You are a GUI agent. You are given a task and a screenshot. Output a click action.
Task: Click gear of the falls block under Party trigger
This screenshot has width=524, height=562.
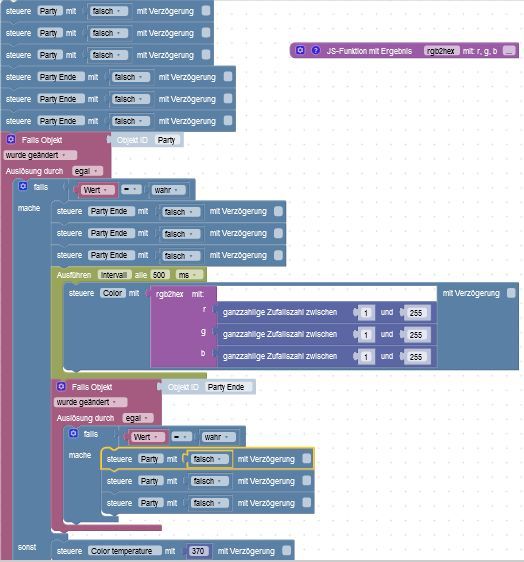[x=23, y=186]
